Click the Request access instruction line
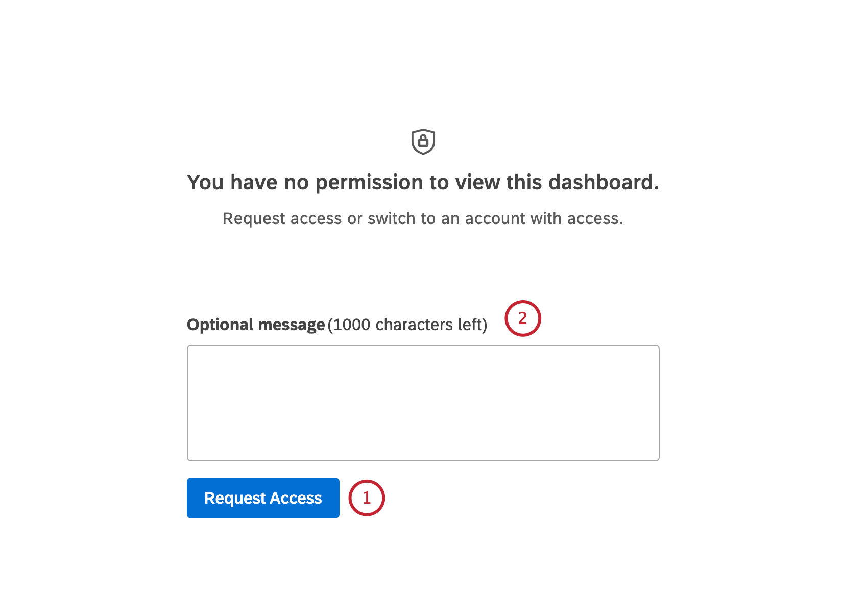The image size is (868, 596). tap(423, 218)
